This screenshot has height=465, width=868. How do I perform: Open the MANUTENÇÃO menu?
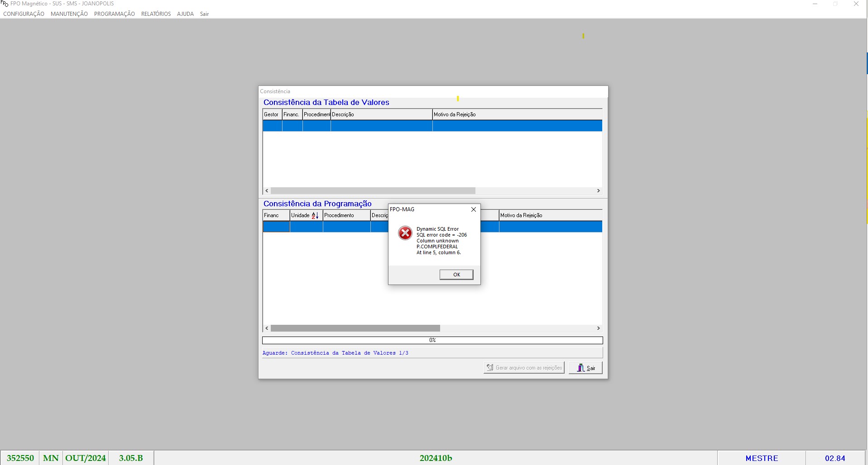click(x=69, y=14)
